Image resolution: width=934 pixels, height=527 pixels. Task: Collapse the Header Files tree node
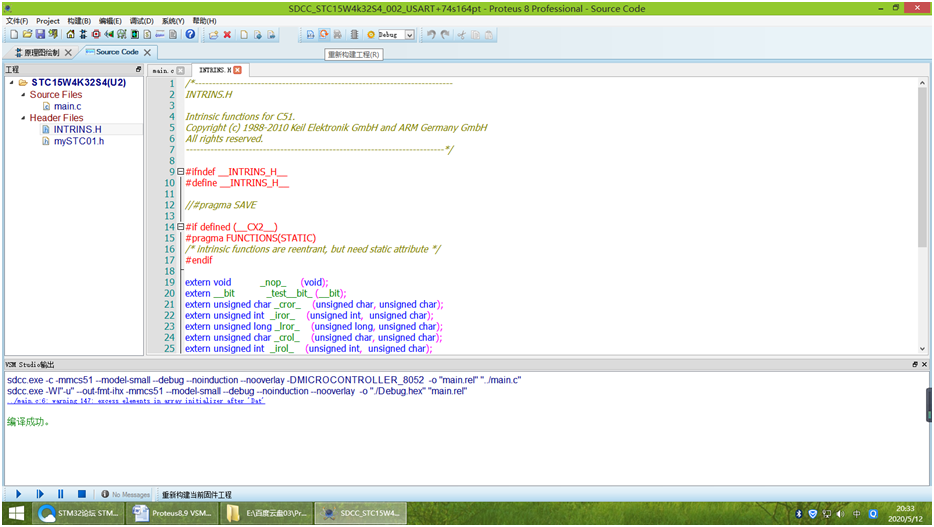point(24,118)
